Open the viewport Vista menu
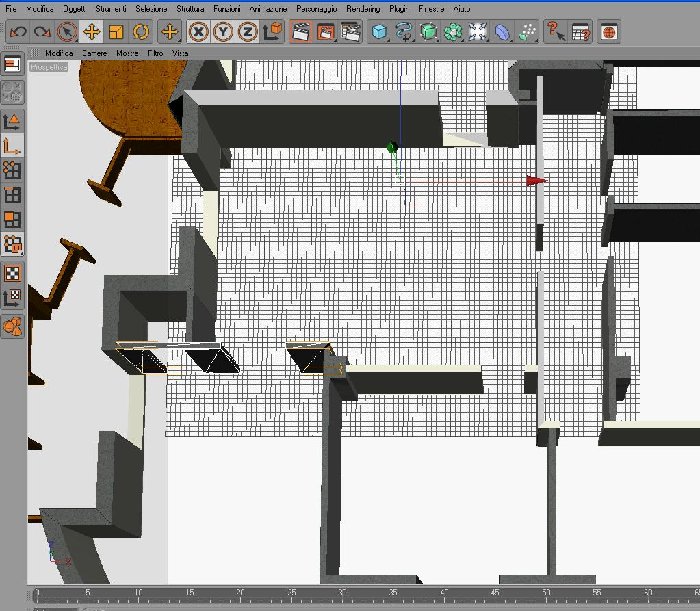The image size is (700, 611). tap(180, 53)
